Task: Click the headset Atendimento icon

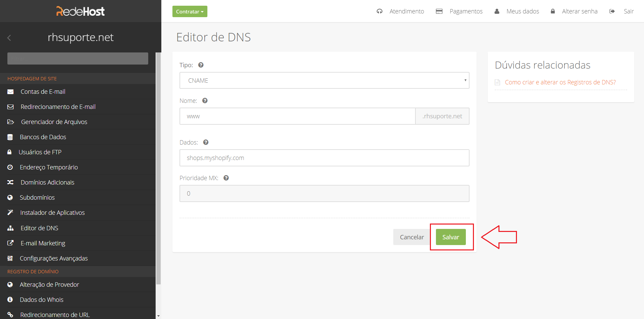Action: coord(379,11)
